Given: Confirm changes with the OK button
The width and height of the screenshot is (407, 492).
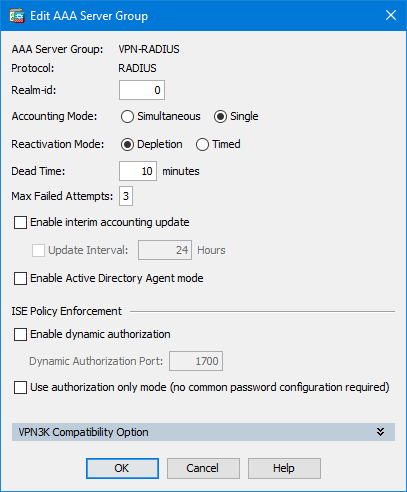Looking at the screenshot, I should 122,468.
